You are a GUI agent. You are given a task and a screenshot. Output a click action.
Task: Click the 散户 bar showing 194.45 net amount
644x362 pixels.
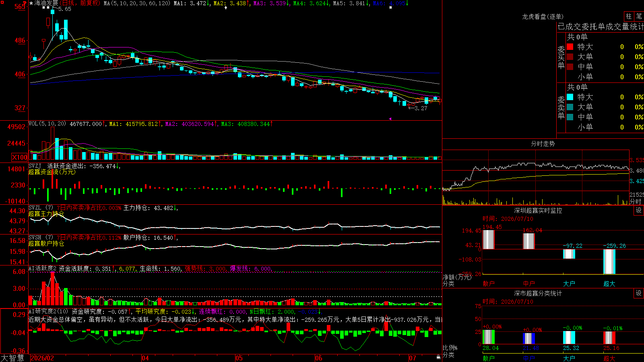488,240
